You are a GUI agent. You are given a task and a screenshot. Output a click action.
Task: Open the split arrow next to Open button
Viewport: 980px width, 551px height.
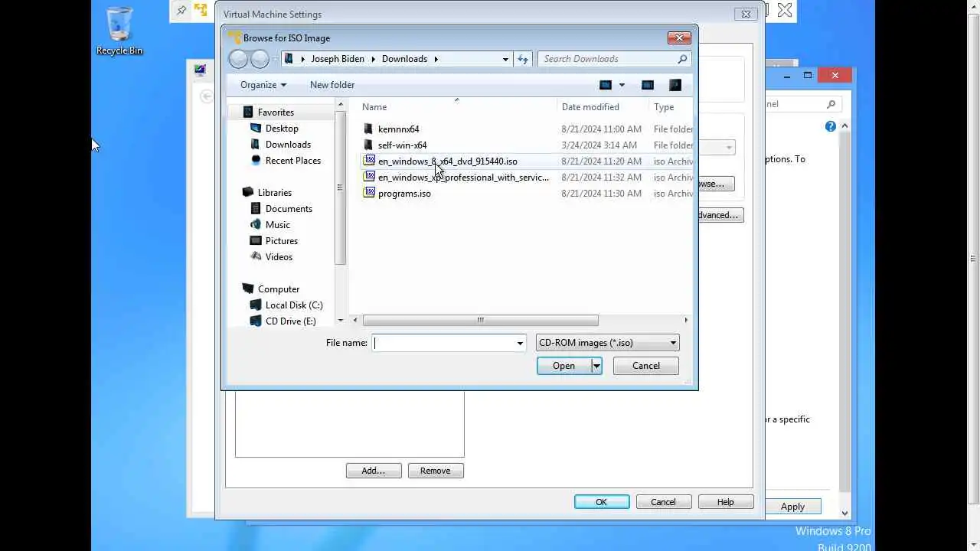tap(596, 366)
